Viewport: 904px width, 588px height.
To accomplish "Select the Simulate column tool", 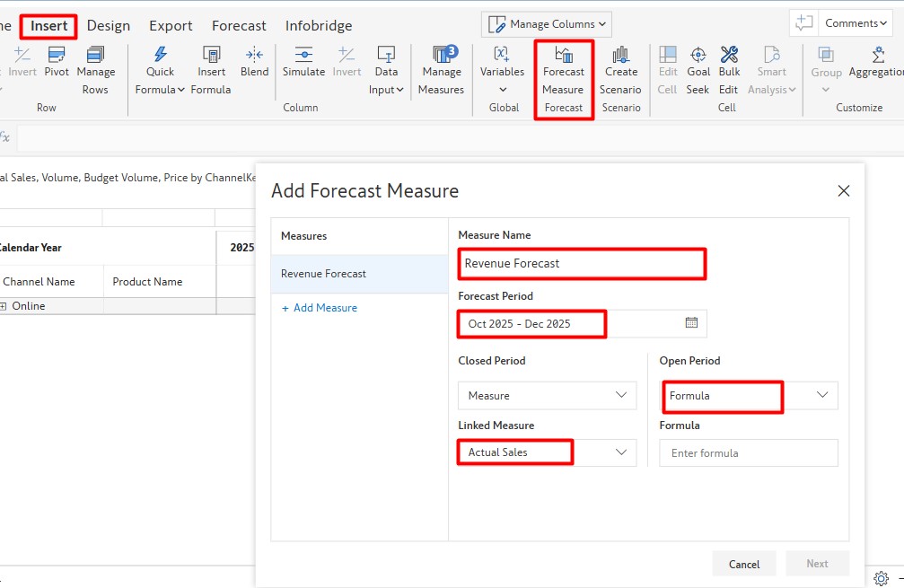I will coord(303,56).
